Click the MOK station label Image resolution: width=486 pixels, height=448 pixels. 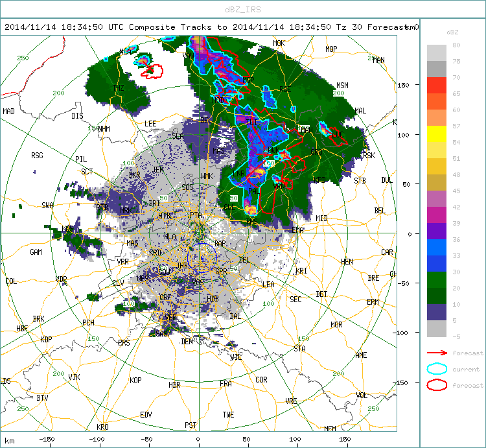(279, 43)
